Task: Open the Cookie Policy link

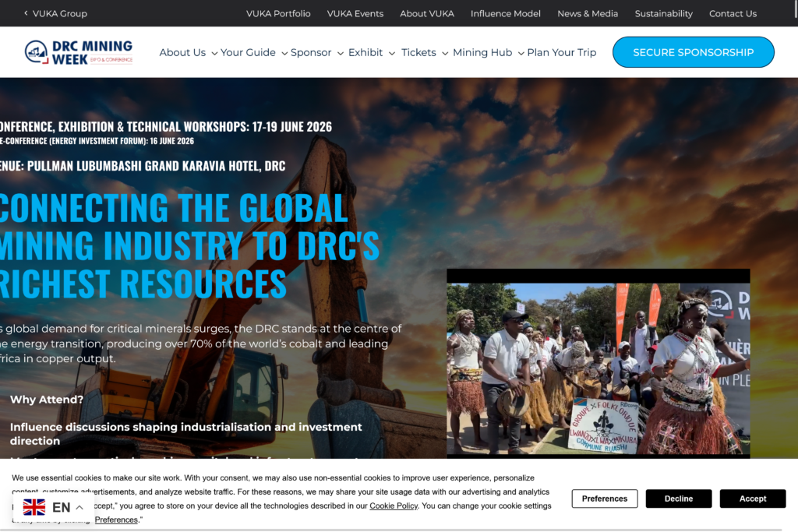Action: point(394,506)
